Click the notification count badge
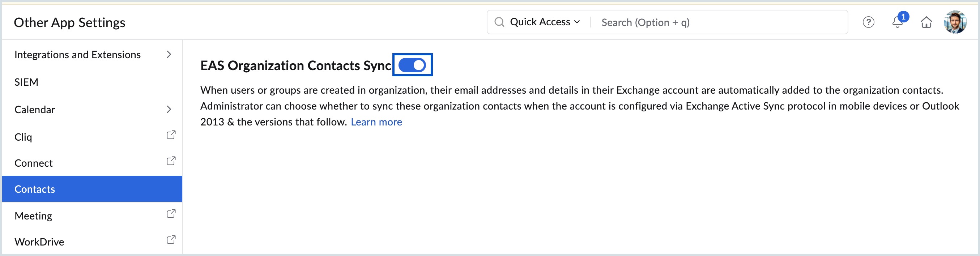 click(903, 17)
